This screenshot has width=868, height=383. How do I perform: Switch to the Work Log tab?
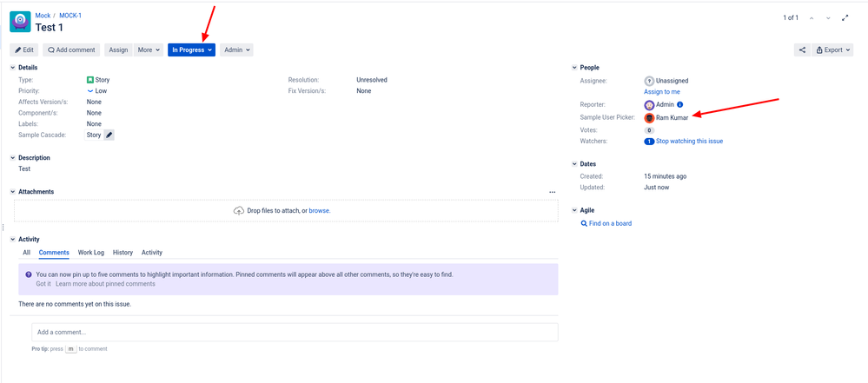90,253
